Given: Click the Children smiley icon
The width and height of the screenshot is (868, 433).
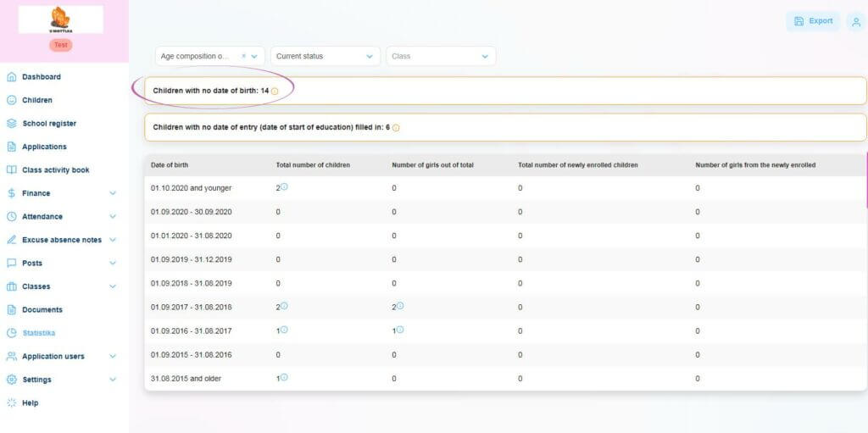Looking at the screenshot, I should [11, 100].
